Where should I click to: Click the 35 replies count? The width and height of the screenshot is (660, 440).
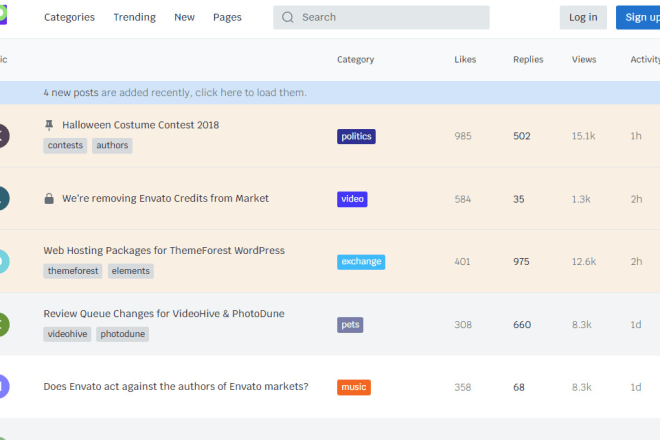tap(519, 199)
